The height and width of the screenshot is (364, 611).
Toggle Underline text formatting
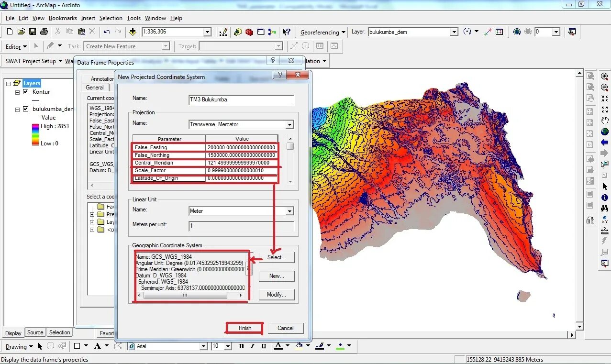tap(263, 346)
